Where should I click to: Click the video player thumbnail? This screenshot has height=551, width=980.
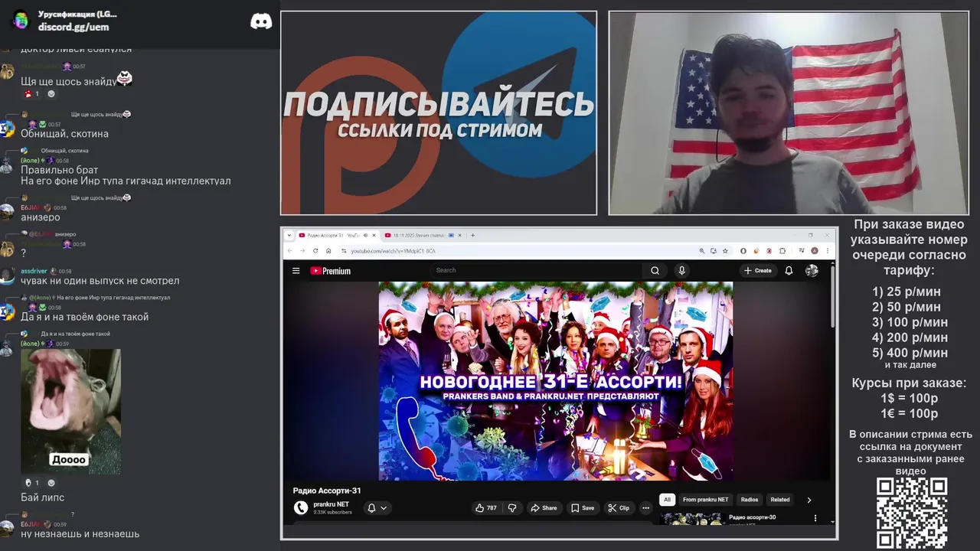click(556, 381)
